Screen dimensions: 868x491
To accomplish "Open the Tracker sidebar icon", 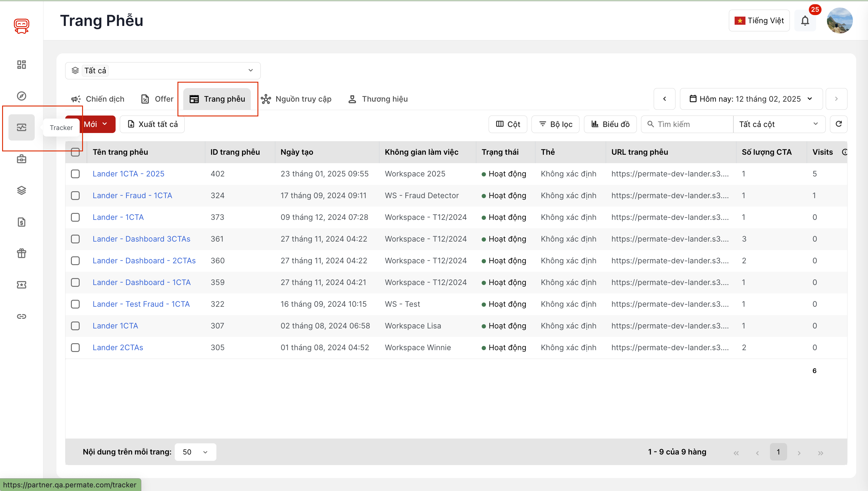I will tap(21, 127).
